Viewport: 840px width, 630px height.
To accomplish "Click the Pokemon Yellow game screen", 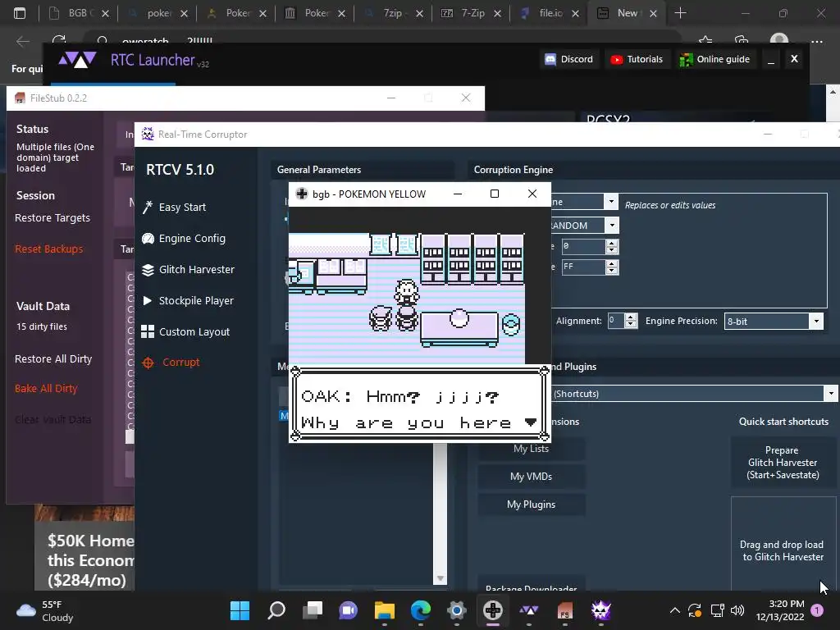I will (x=419, y=326).
